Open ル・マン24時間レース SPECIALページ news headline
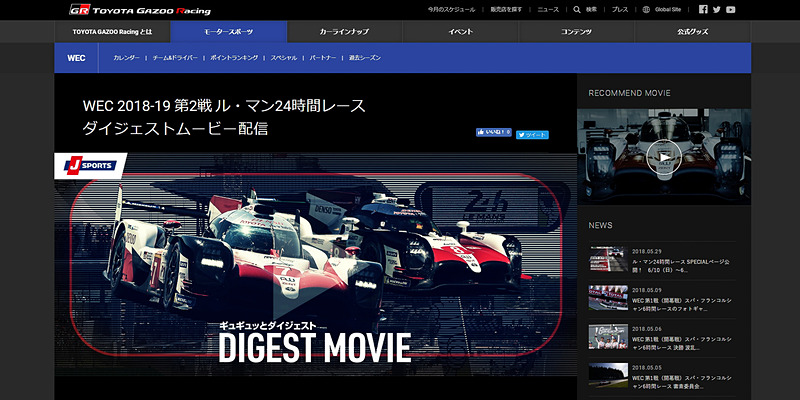 [x=681, y=265]
